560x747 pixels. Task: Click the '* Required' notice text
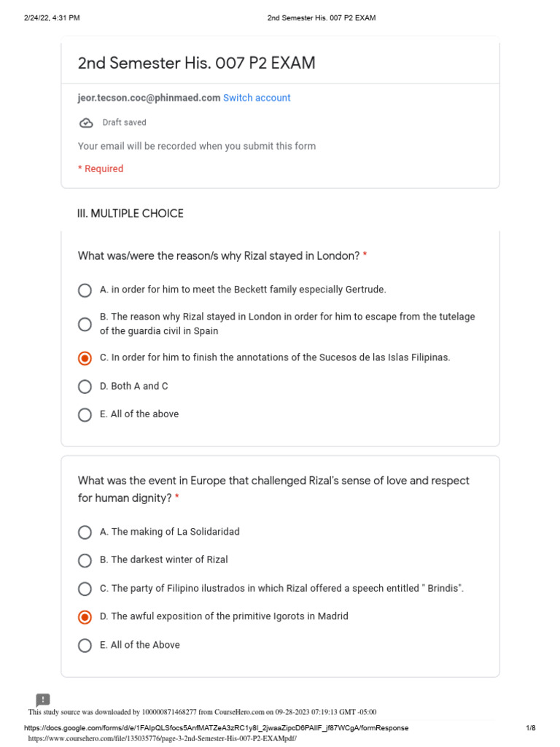[101, 169]
